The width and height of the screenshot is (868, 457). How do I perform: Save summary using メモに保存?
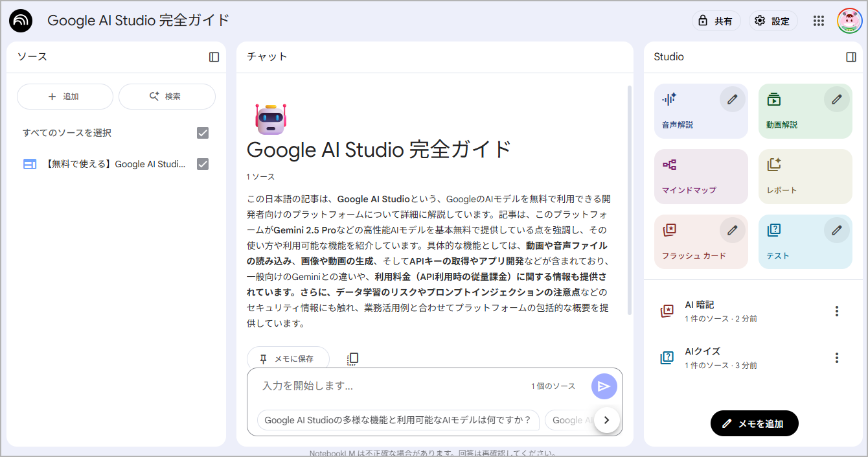288,358
